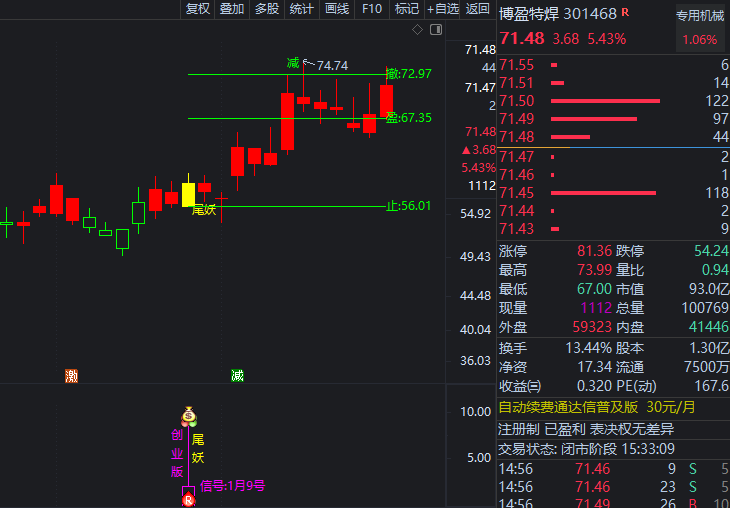This screenshot has width=730, height=508.
Task: Click the money bag signal icon
Action: (x=188, y=416)
